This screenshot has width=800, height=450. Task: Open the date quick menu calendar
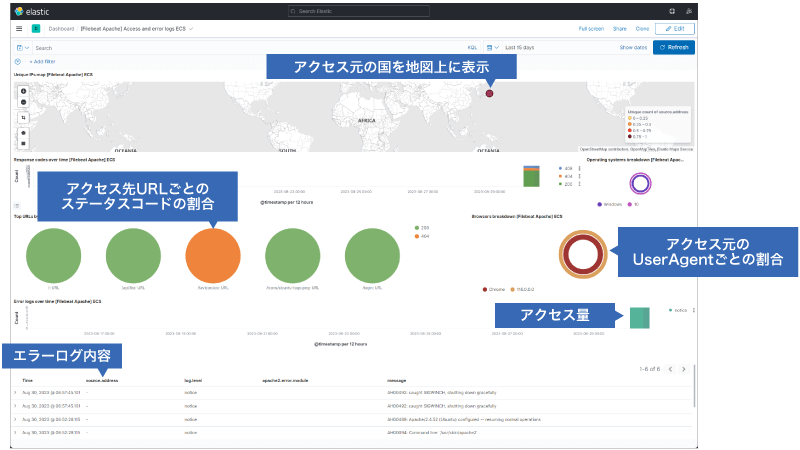pos(492,47)
